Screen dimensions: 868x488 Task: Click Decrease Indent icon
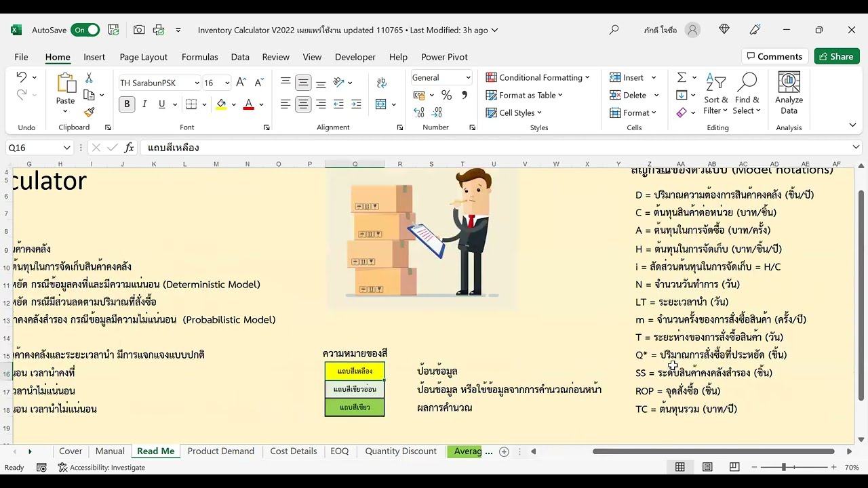pyautogui.click(x=338, y=104)
